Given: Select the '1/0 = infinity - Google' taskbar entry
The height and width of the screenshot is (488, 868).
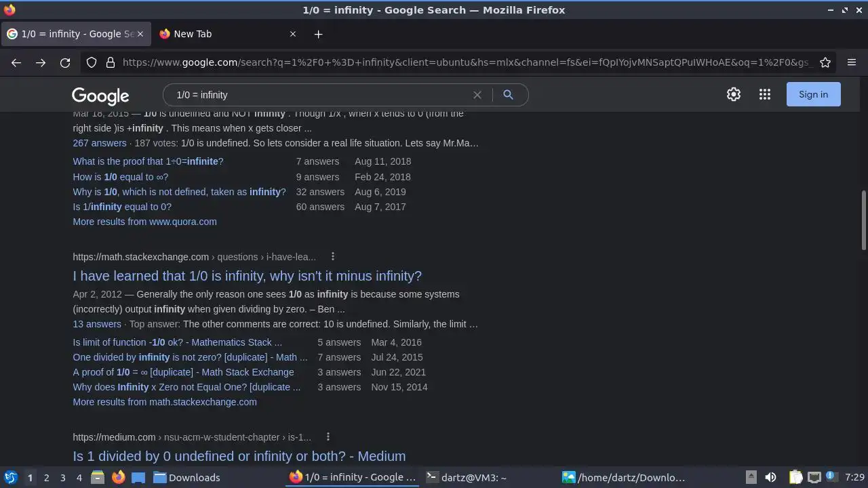Looking at the screenshot, I should pos(353,478).
